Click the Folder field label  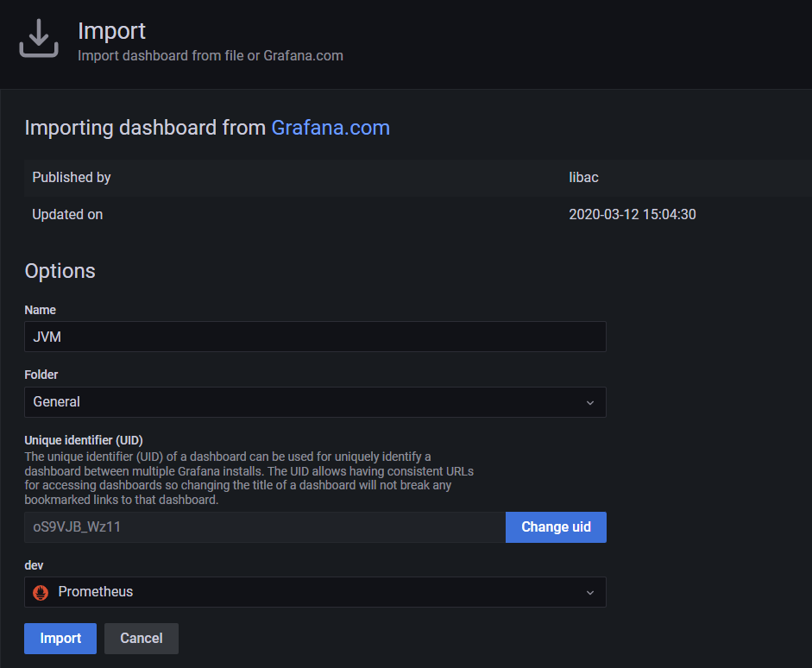[x=41, y=375]
